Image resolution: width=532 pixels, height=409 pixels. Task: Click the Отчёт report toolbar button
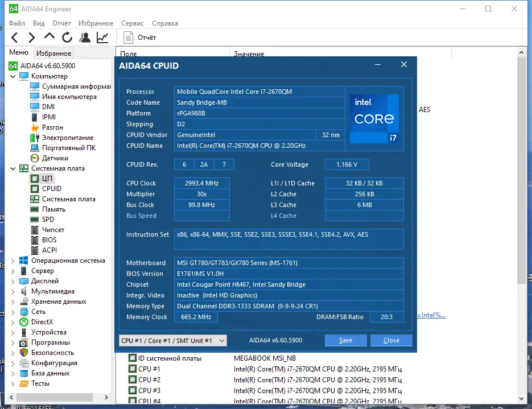pyautogui.click(x=140, y=38)
